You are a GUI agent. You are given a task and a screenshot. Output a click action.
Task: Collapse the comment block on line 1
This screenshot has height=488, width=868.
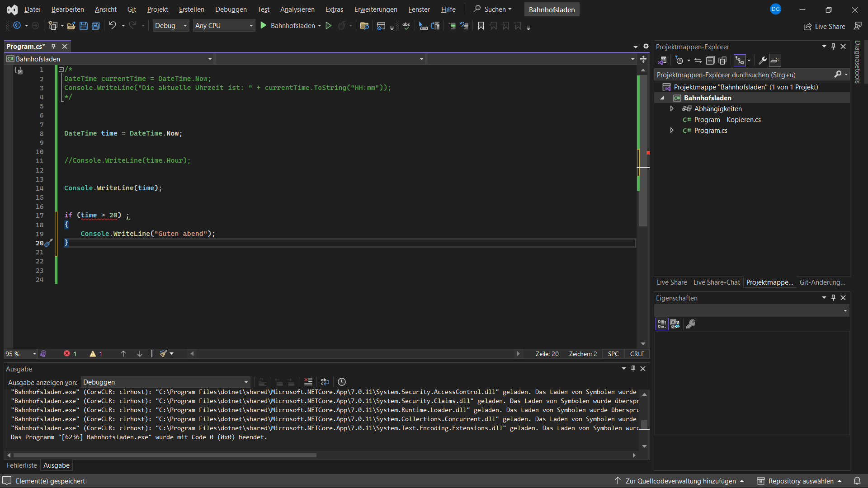coord(61,69)
